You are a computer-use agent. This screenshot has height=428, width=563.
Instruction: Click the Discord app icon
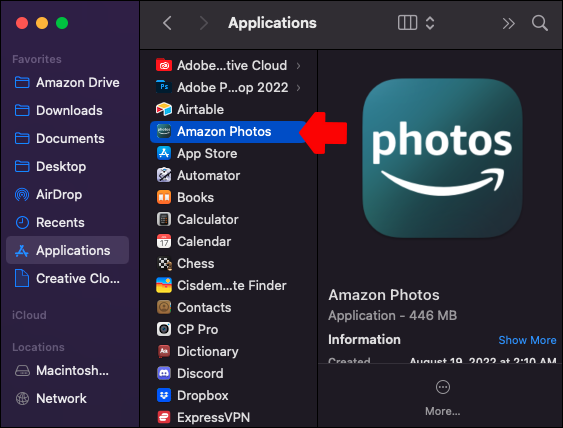coord(164,373)
